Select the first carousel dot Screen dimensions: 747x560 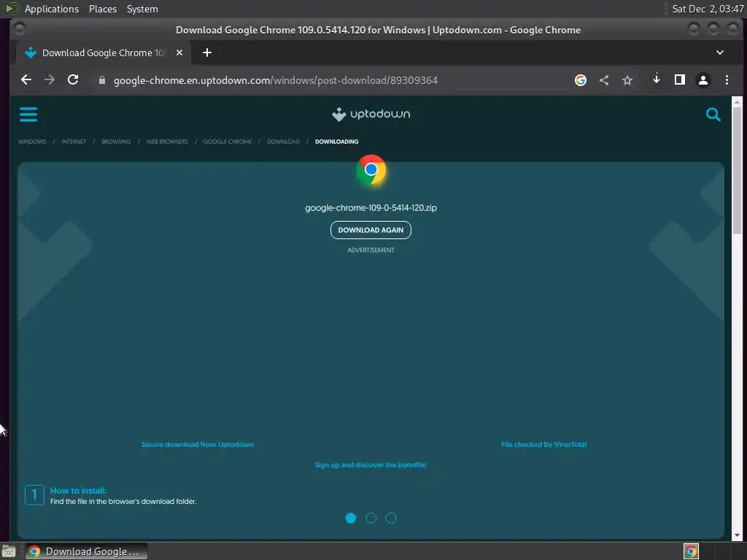point(351,518)
